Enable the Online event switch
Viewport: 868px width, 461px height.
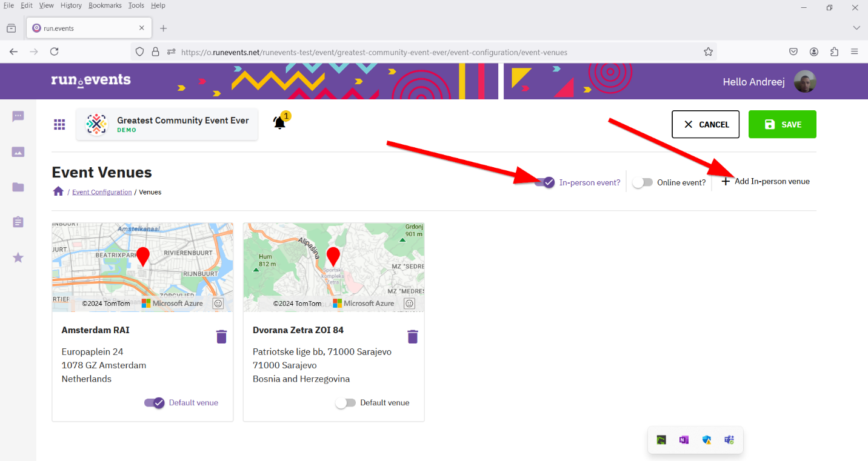(643, 182)
